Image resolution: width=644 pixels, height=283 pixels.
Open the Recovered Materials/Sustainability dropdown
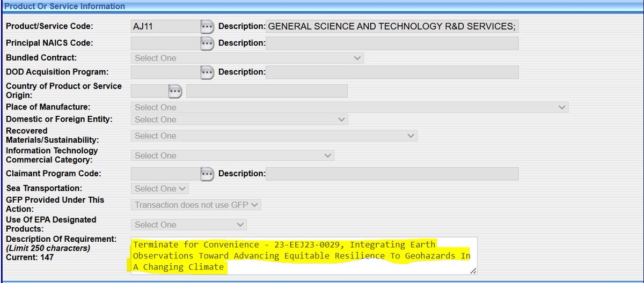coord(274,136)
